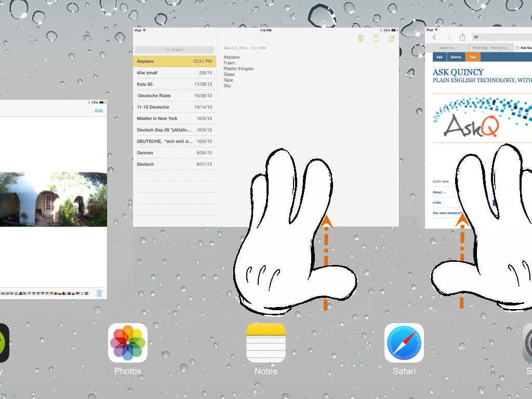Delete the note with the trash icon

click(361, 38)
